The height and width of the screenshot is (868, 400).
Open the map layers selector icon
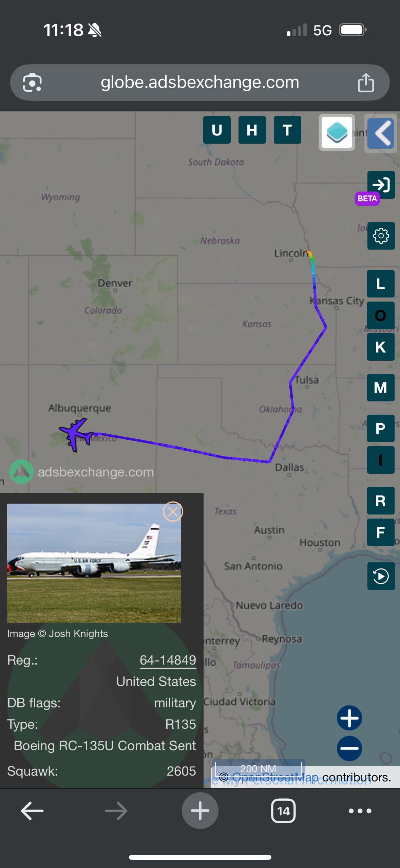[x=337, y=132]
